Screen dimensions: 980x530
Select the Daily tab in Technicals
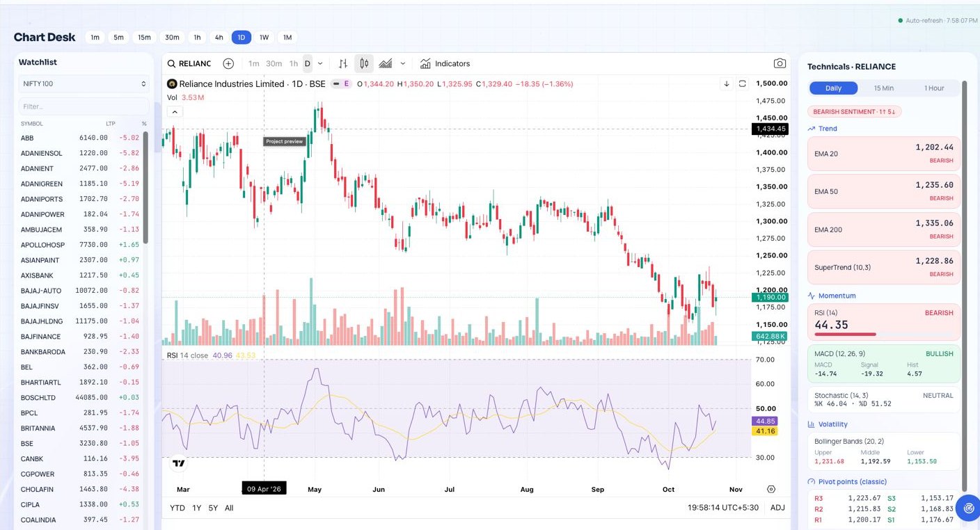(x=833, y=88)
